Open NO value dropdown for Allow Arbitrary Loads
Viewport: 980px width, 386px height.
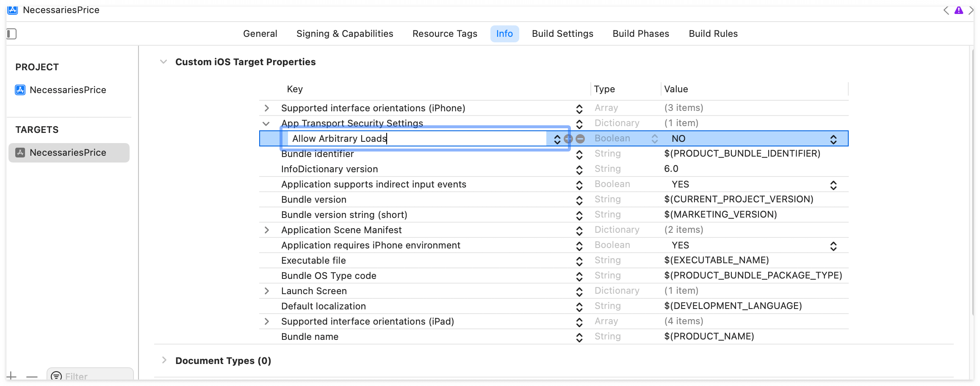[833, 139]
